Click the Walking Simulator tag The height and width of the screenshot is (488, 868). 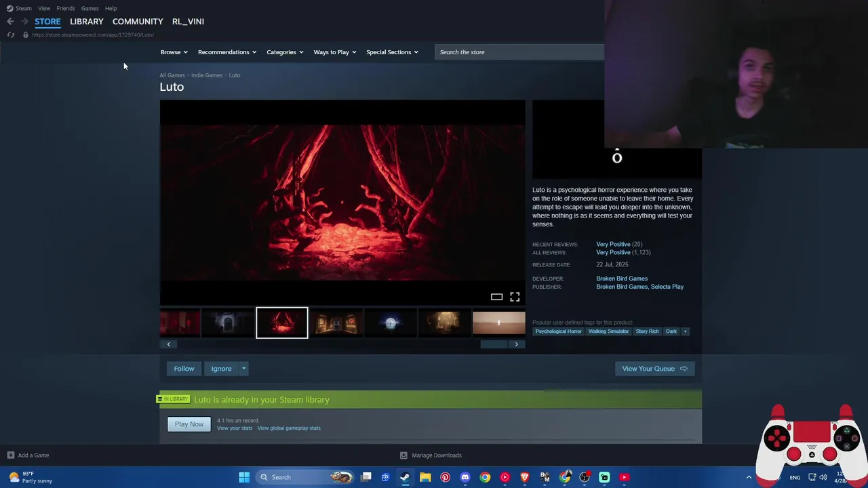608,331
